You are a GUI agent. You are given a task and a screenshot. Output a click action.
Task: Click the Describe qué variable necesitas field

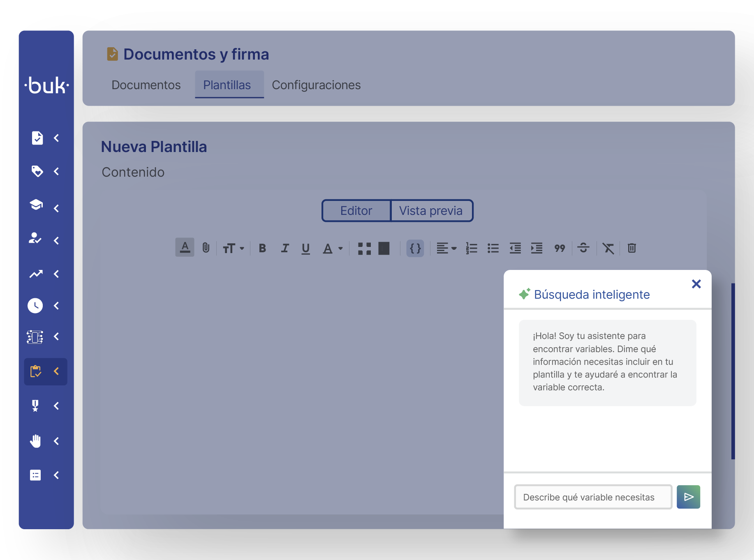[592, 497]
